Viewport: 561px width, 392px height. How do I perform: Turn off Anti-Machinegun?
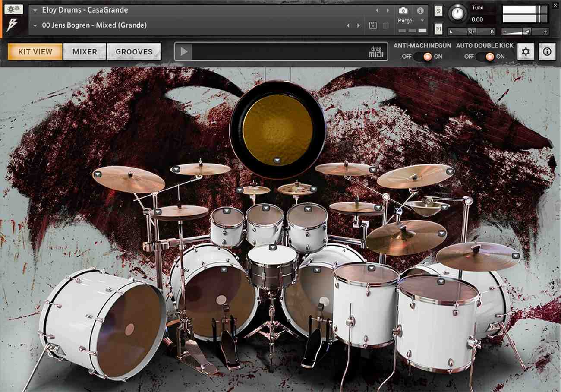[417, 56]
